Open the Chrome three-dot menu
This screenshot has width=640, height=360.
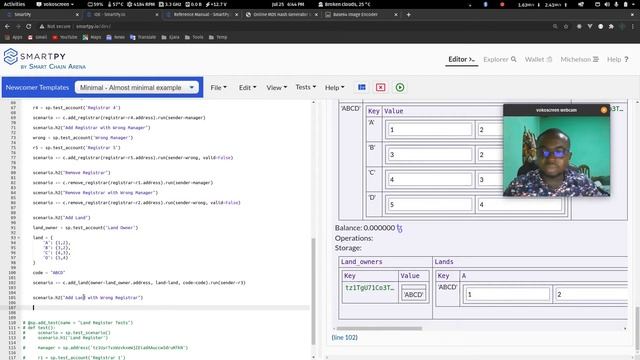633,26
